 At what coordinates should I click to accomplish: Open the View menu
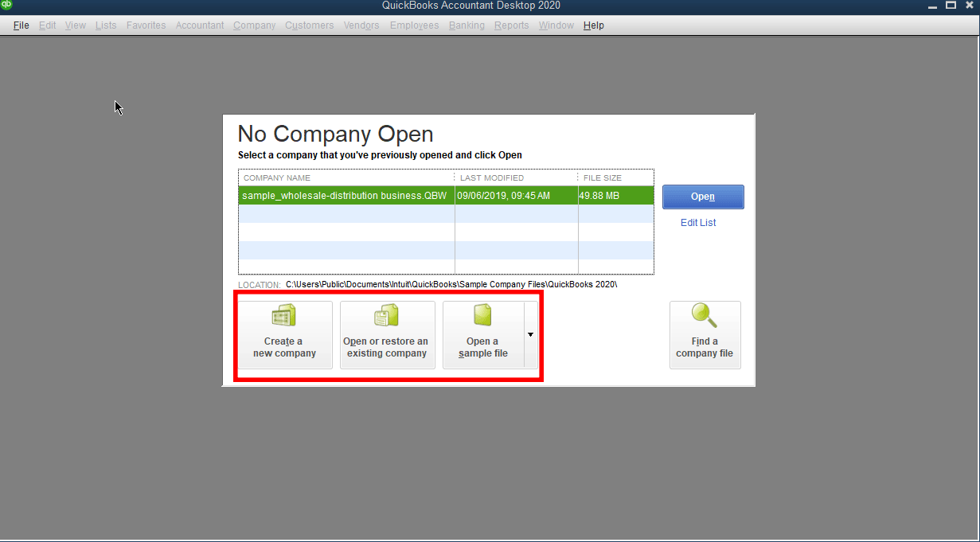pyautogui.click(x=76, y=25)
